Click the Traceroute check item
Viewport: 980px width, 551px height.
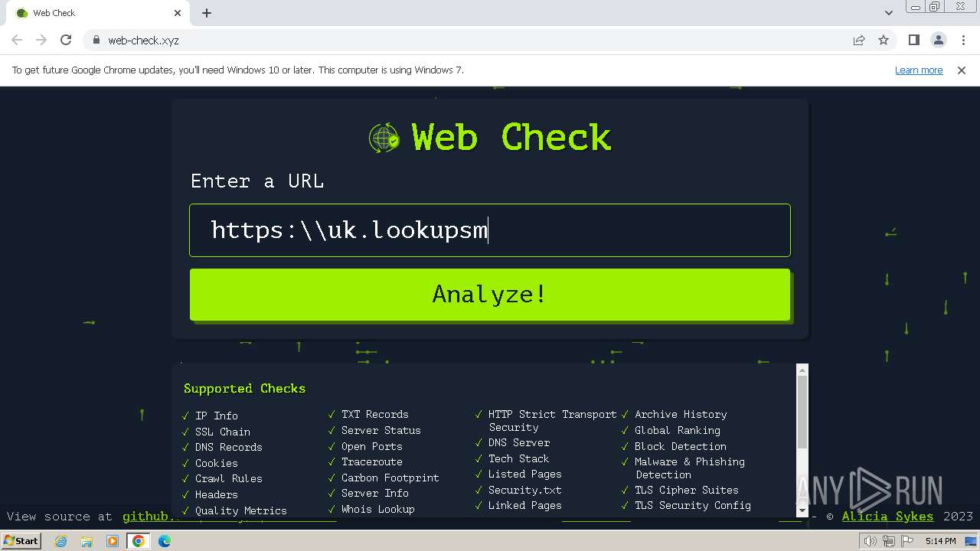pyautogui.click(x=371, y=461)
